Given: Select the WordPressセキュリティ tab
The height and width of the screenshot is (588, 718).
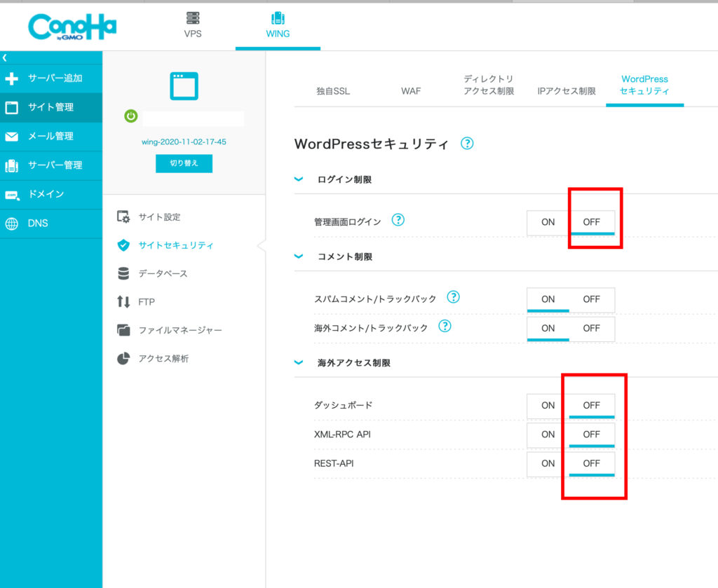Looking at the screenshot, I should 645,85.
